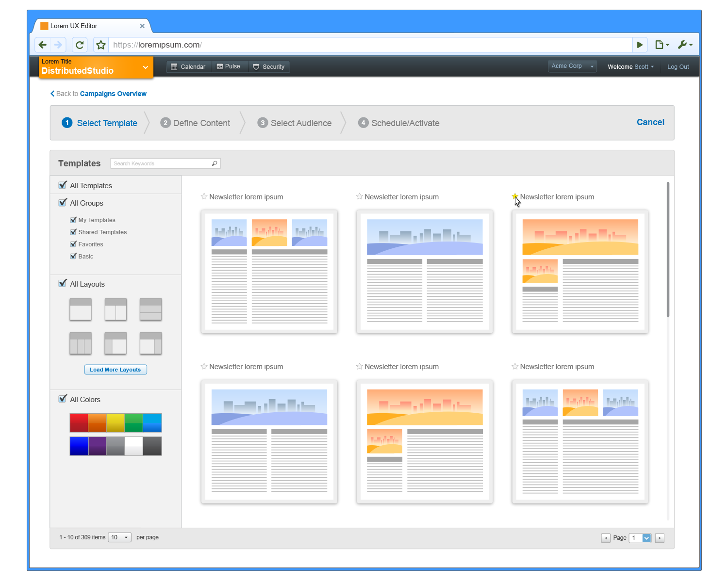Open the Page number dropdown
The height and width of the screenshot is (582, 728).
(x=640, y=538)
